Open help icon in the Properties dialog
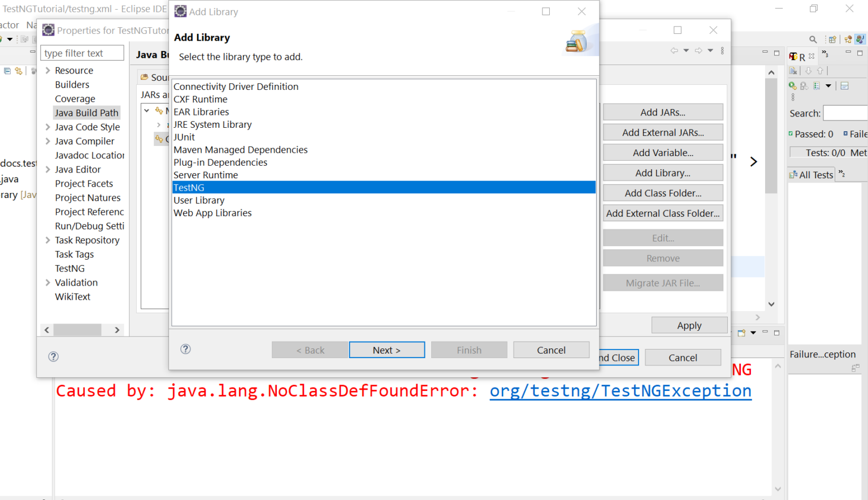This screenshot has height=500, width=868. 53,356
